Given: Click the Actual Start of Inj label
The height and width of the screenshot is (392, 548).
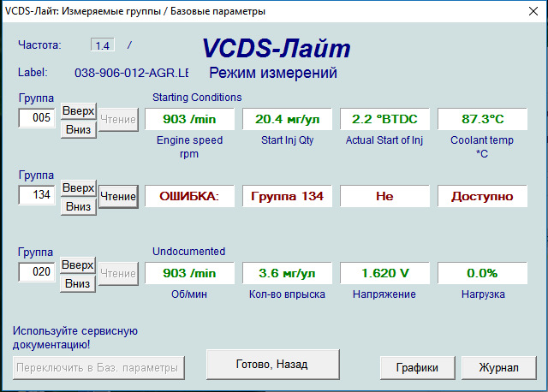Looking at the screenshot, I should 384,140.
